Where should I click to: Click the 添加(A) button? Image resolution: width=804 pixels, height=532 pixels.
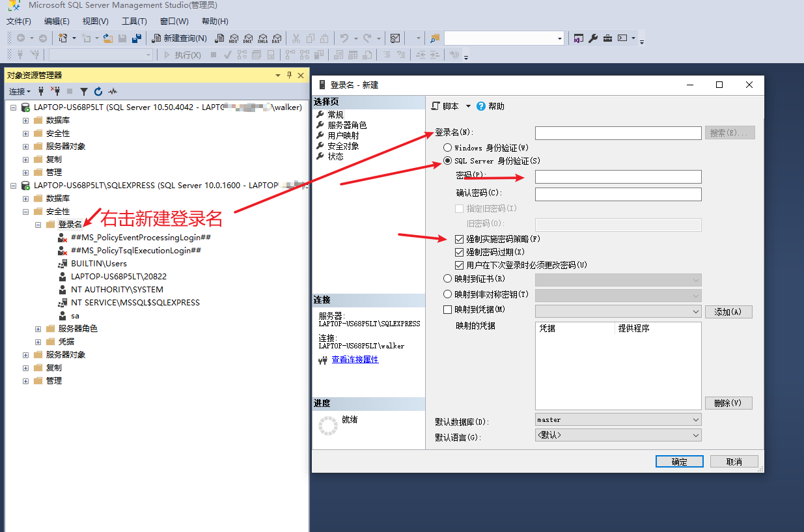pyautogui.click(x=728, y=312)
